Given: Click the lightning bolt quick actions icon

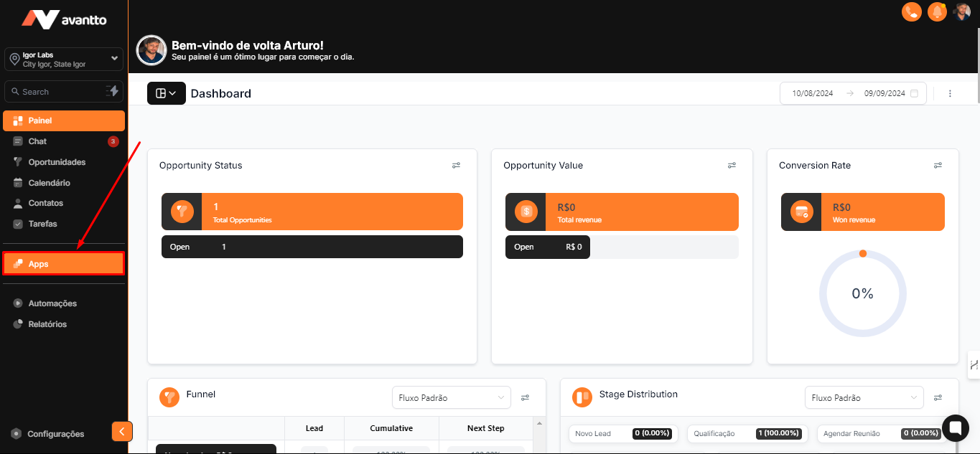Looking at the screenshot, I should 112,91.
